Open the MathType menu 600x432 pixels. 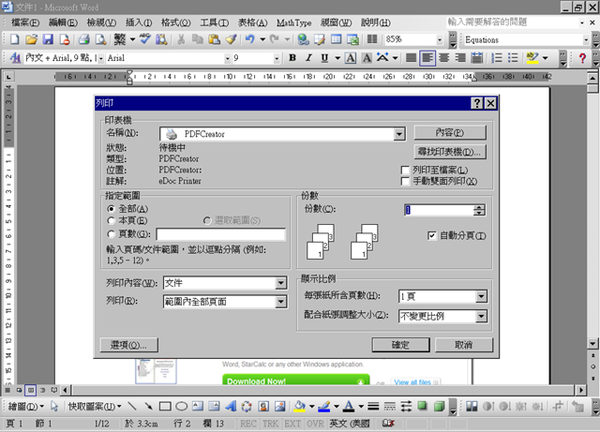pos(293,23)
